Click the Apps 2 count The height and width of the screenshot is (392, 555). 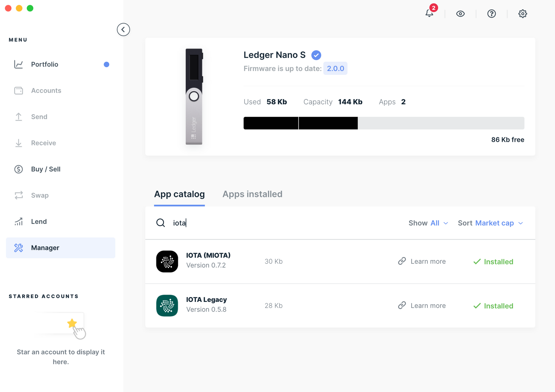(403, 102)
